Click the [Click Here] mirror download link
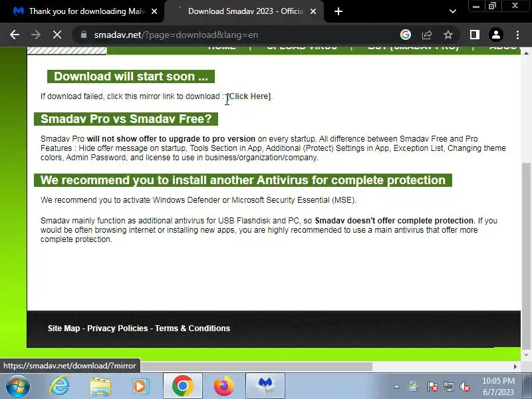Screen dimensions: 532x399 click(x=249, y=96)
